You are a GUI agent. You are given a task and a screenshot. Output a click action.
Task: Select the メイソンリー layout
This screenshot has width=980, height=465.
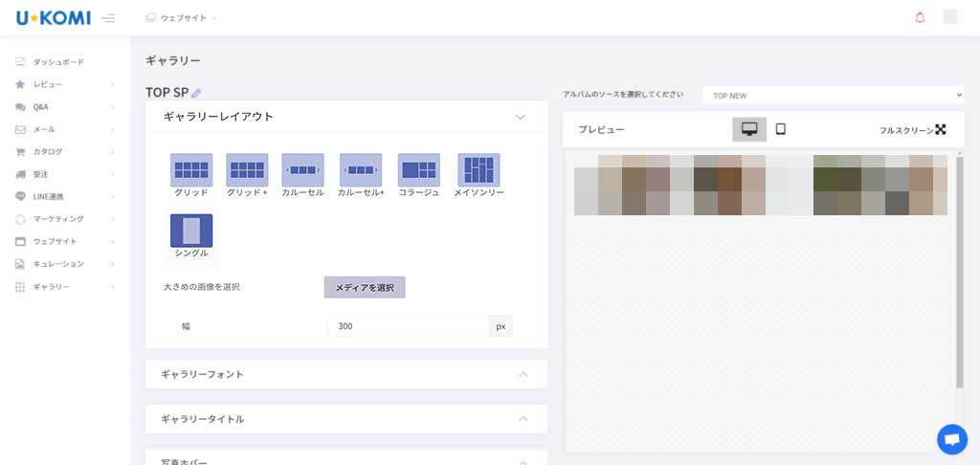[x=479, y=175]
